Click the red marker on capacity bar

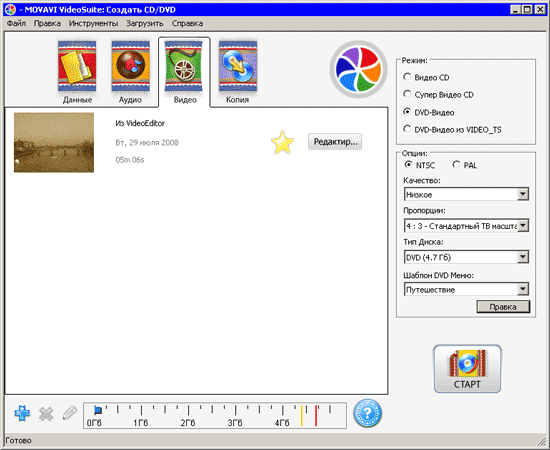click(316, 416)
